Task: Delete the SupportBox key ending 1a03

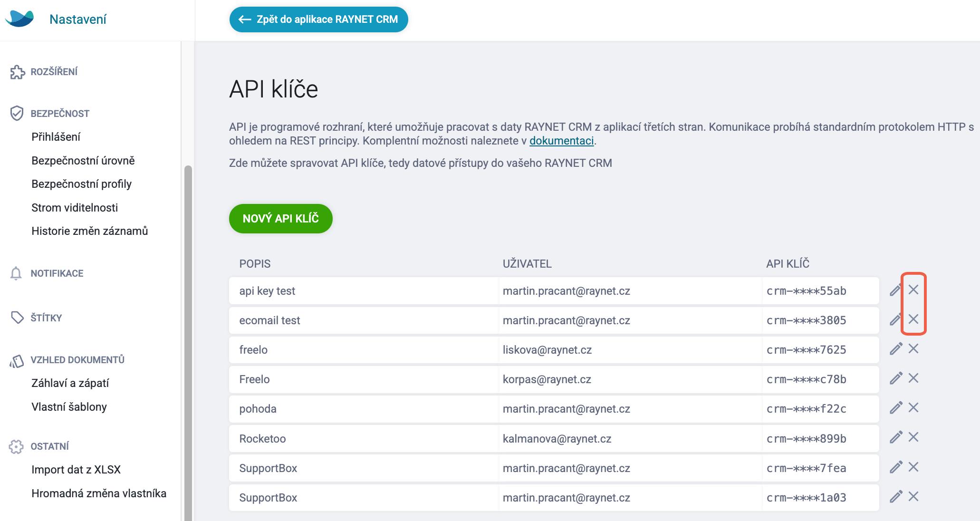Action: click(x=913, y=496)
